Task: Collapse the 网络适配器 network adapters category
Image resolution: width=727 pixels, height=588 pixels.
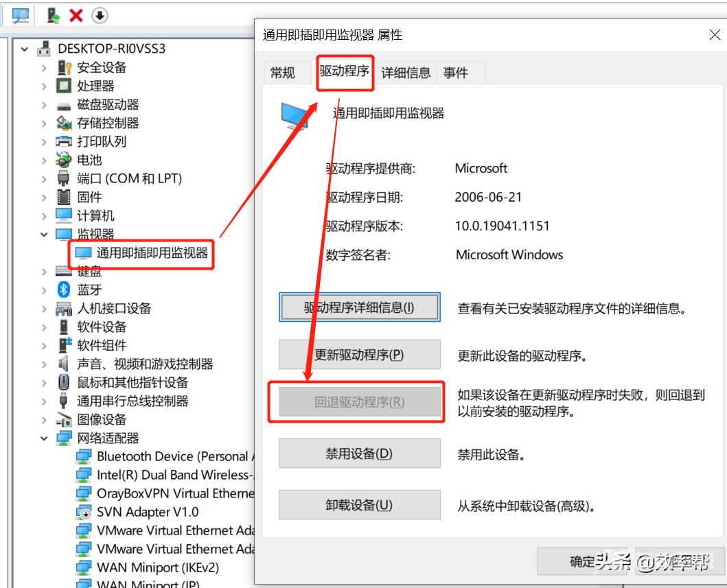Action: click(x=44, y=438)
